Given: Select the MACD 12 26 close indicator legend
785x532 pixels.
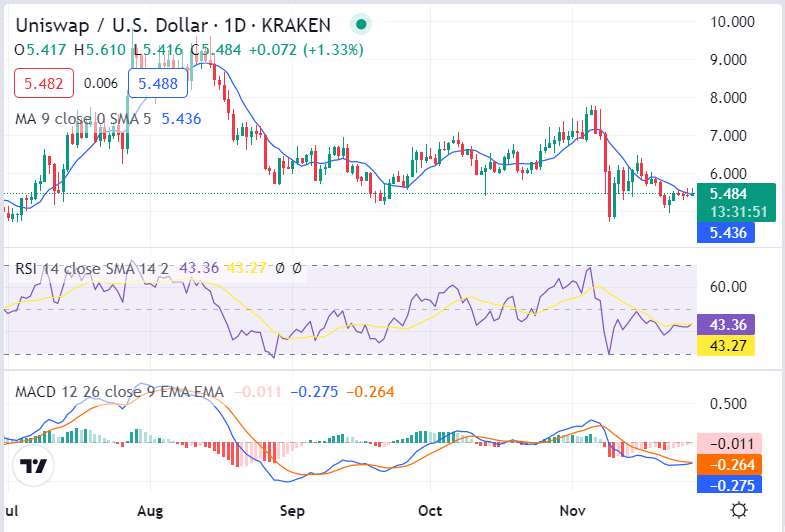Looking at the screenshot, I should (x=119, y=392).
